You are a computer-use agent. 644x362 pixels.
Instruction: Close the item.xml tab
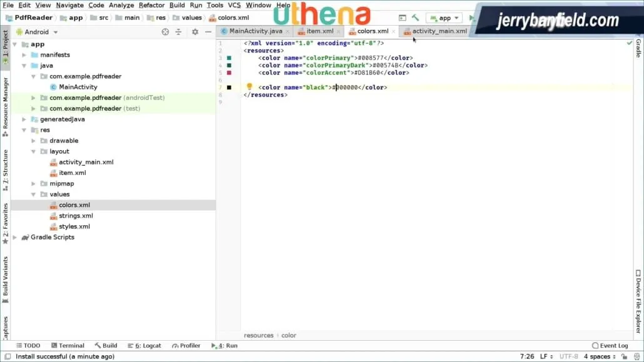(x=338, y=31)
